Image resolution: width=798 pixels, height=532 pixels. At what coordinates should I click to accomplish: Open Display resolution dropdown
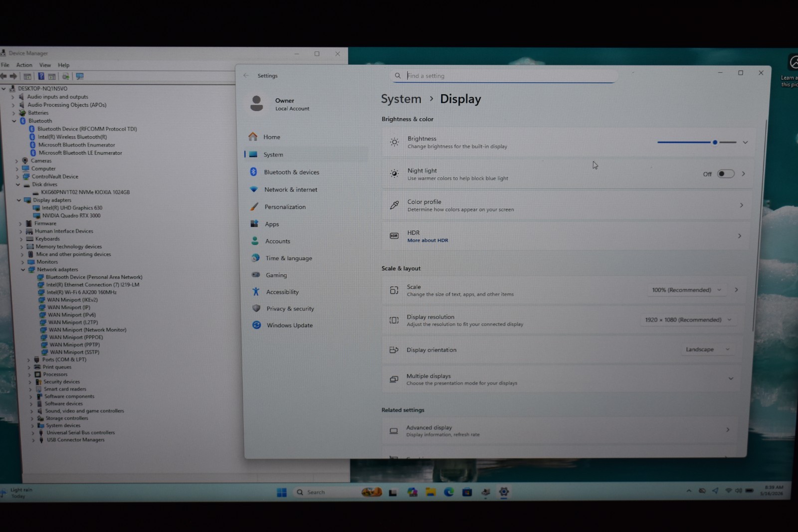[x=687, y=320]
